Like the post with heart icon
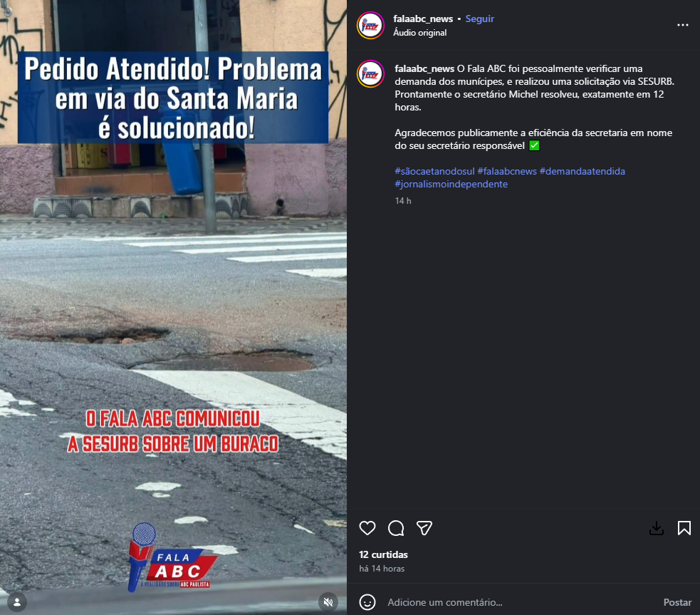700x615 pixels. [367, 528]
